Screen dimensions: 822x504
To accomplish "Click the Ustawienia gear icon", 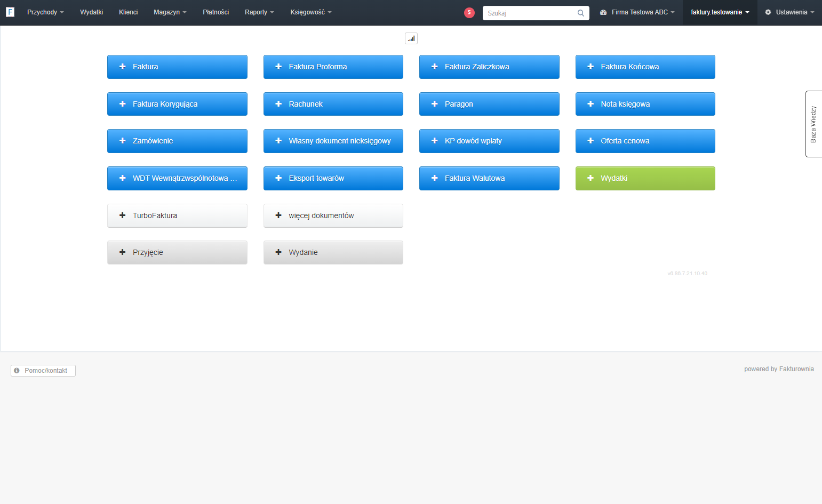I will point(768,12).
